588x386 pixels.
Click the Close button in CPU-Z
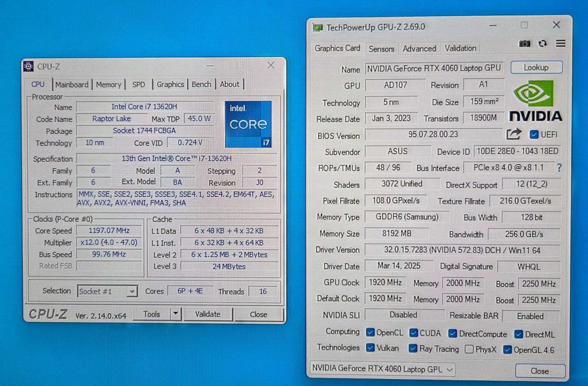[x=258, y=314]
